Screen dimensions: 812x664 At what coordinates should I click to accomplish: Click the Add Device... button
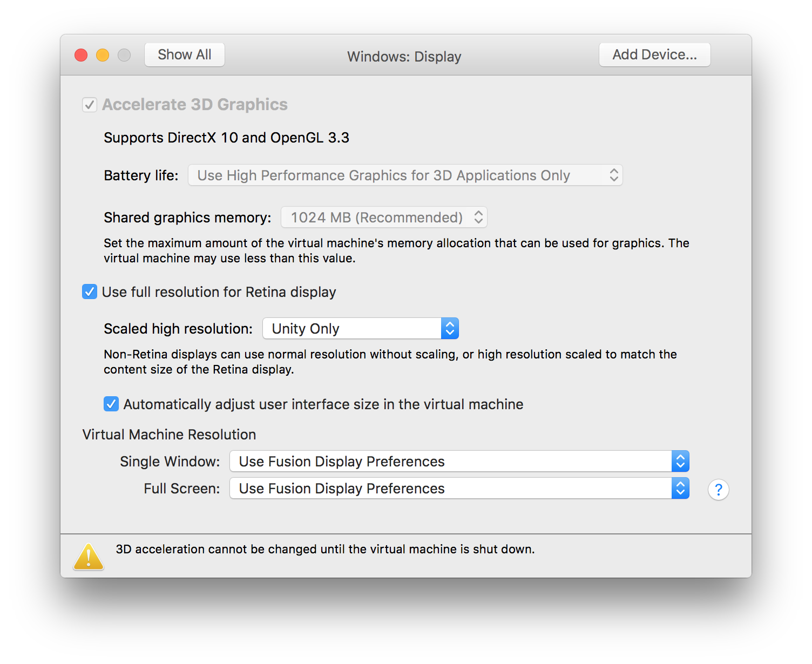pyautogui.click(x=654, y=55)
